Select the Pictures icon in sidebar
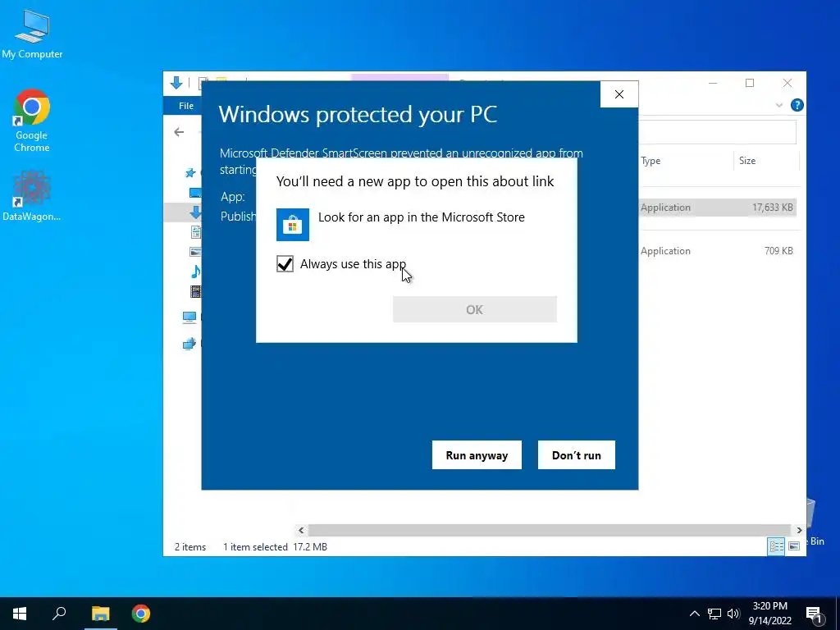The image size is (840, 630). coord(195,251)
